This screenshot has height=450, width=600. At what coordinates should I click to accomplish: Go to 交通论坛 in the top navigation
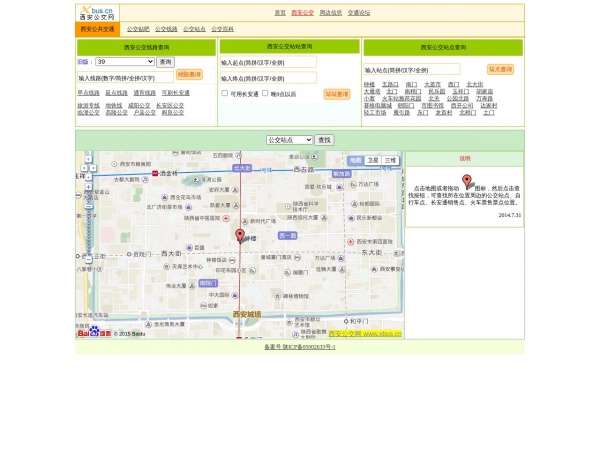(x=358, y=13)
